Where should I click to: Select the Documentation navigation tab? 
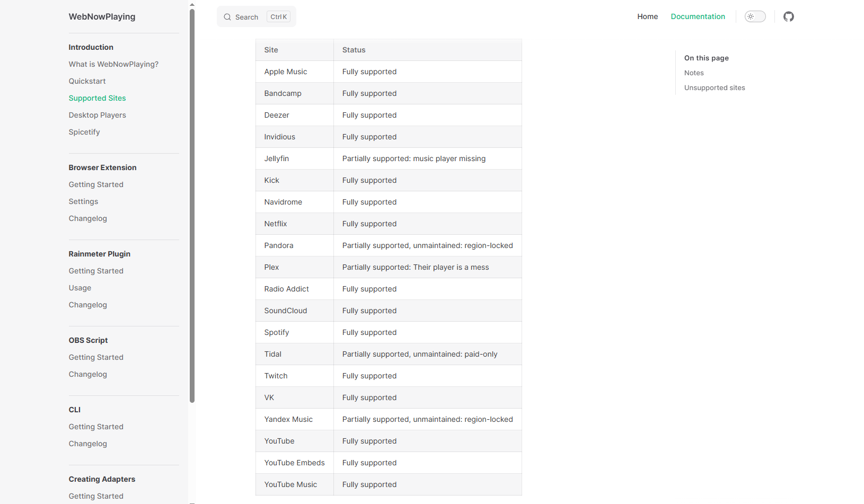698,16
